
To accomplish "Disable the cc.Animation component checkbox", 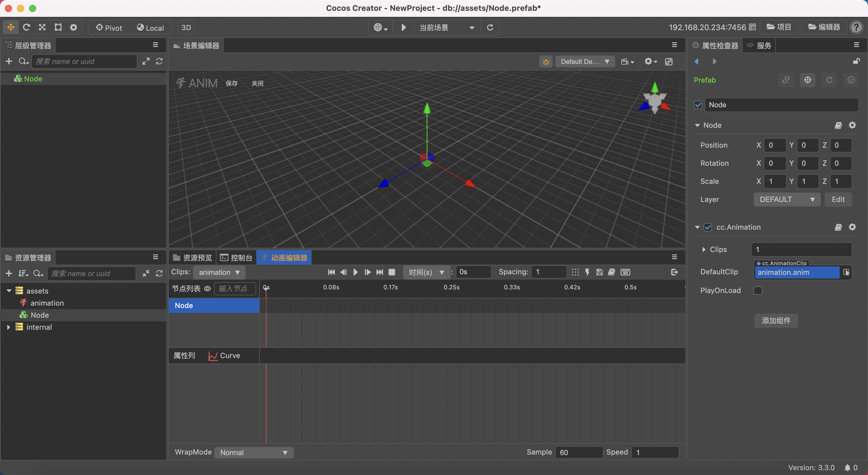I will (x=708, y=227).
